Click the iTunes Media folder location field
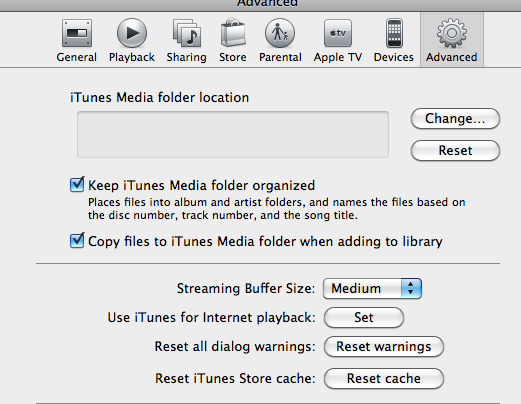The height and width of the screenshot is (404, 521). (233, 134)
